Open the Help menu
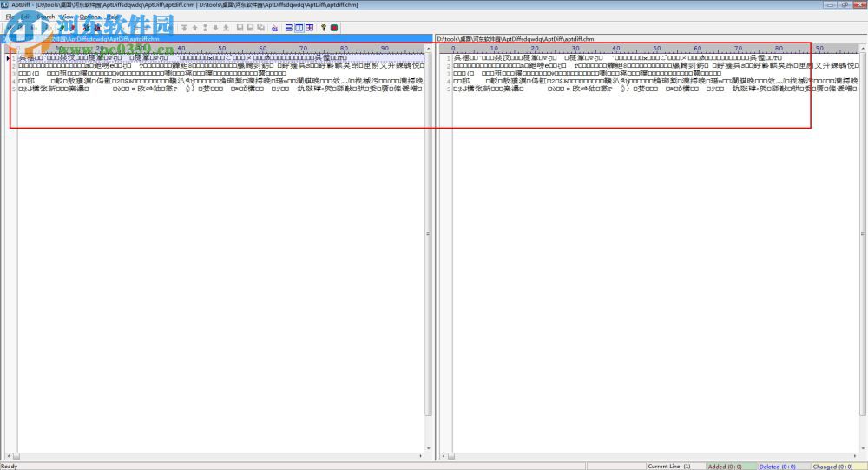 112,17
